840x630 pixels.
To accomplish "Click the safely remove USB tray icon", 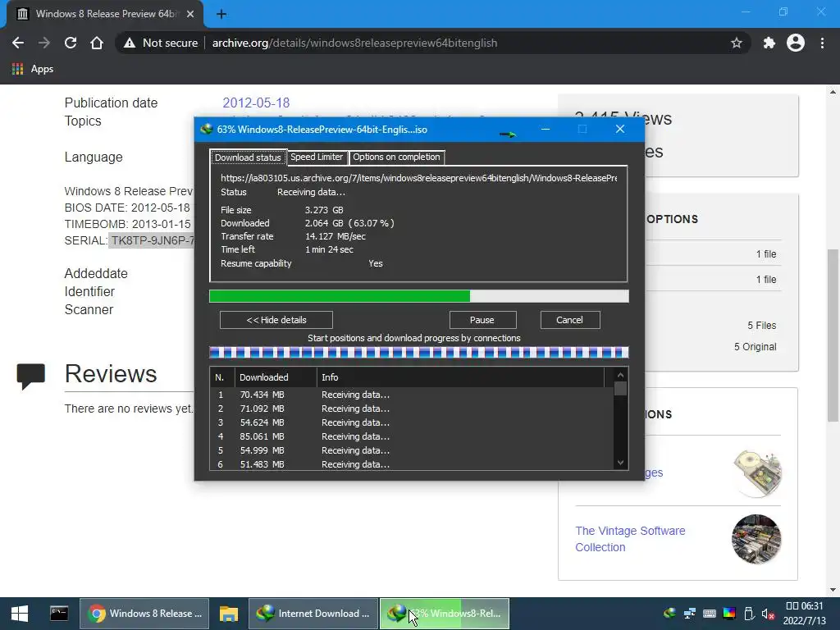I will click(x=749, y=614).
